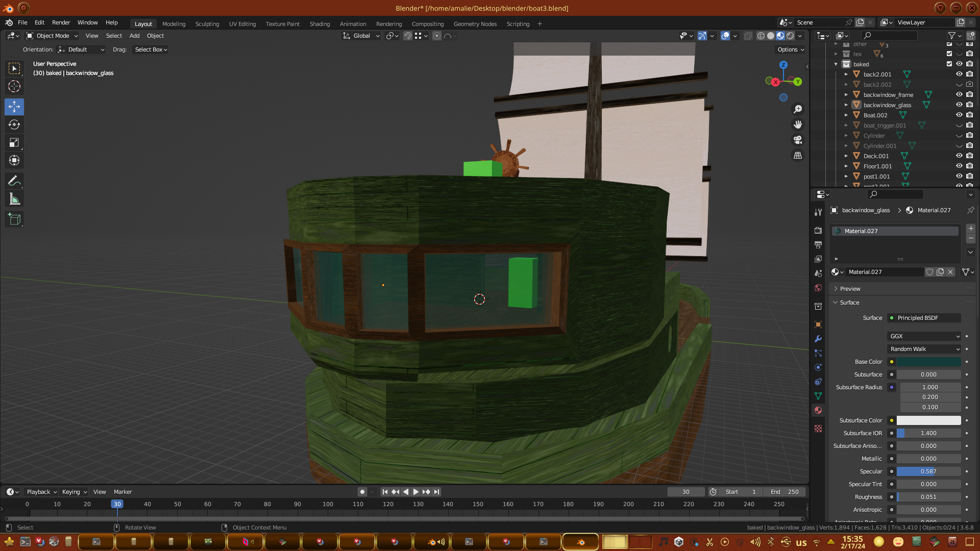Screen dimensions: 980x551
Task: Uncheck the baked collection checkbox
Action: coord(949,64)
